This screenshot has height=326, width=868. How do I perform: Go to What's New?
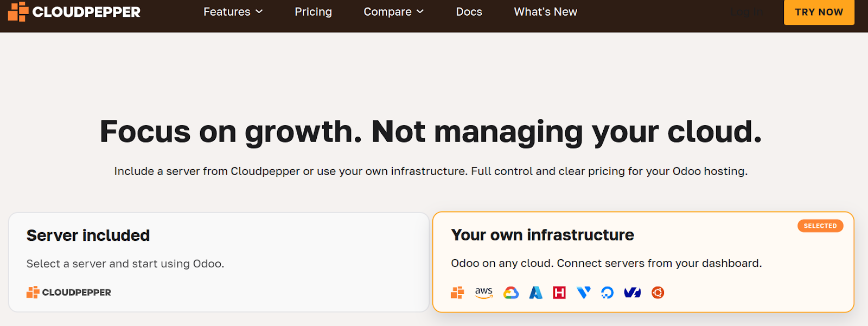pos(545,12)
